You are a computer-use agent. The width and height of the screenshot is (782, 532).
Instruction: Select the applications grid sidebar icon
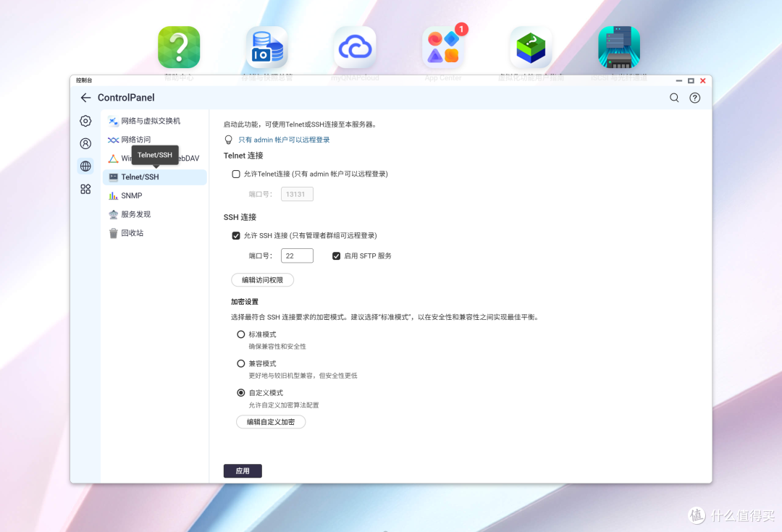coord(85,189)
